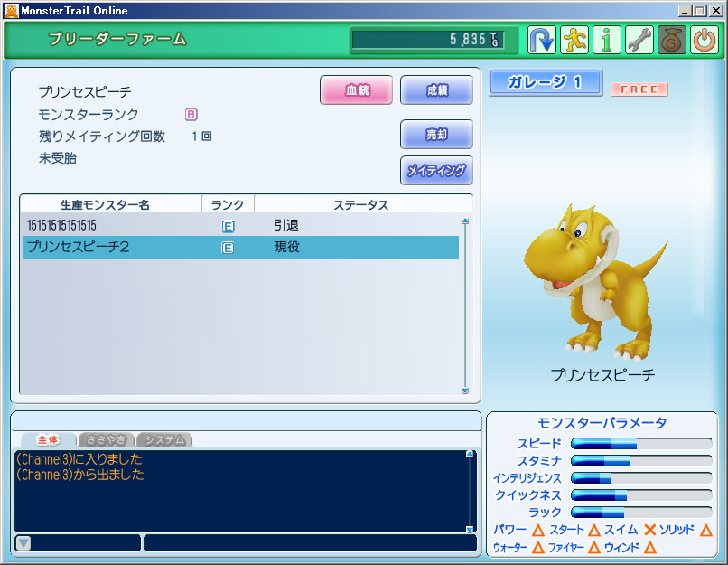Click the blue return arrow icon
This screenshot has height=565, width=728.
tap(542, 40)
